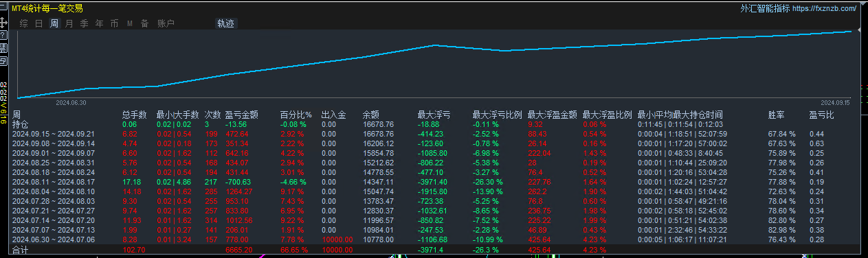Viewport: 868px width, 258px height.
Task: Click the move-arrows icon on left sidebar
Action: [x=3, y=23]
